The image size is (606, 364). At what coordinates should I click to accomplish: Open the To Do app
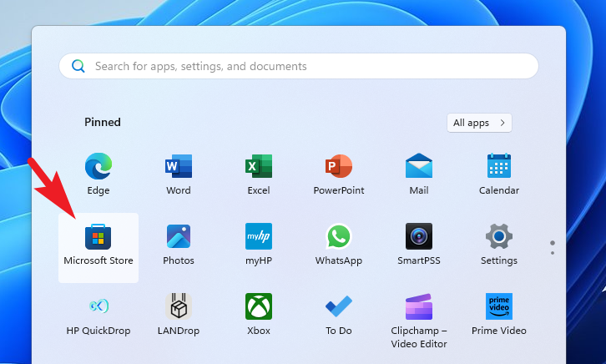[339, 315]
